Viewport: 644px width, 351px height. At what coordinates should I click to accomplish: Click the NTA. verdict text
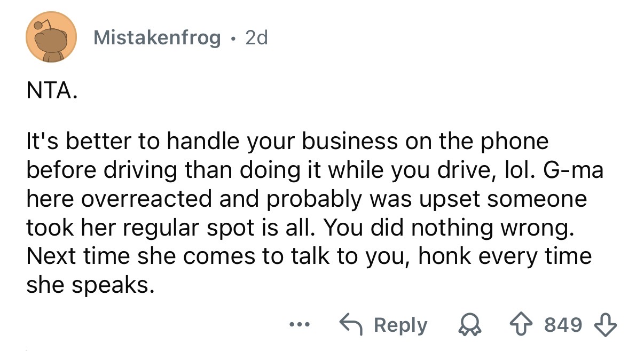pyautogui.click(x=52, y=94)
